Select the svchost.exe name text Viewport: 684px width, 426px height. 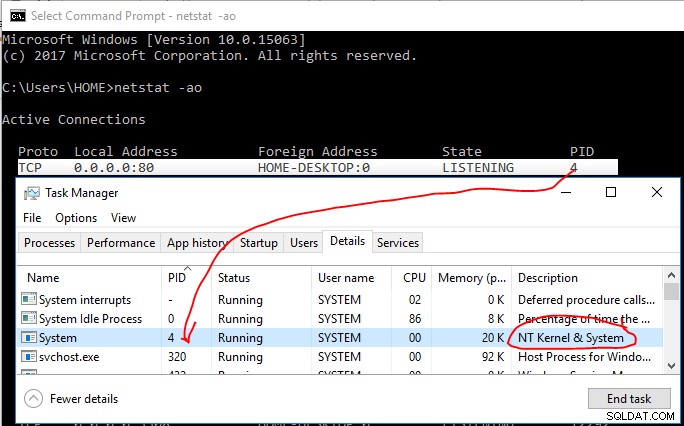click(x=69, y=357)
